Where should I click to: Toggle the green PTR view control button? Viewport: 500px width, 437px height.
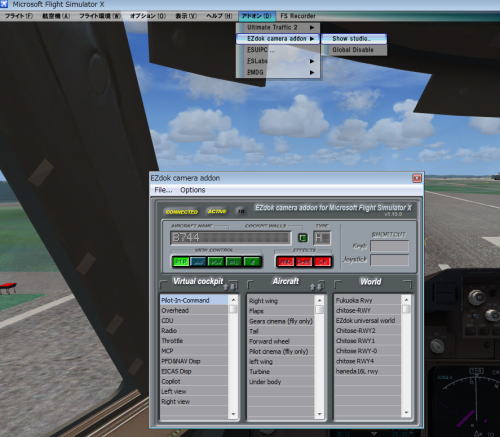tap(181, 262)
